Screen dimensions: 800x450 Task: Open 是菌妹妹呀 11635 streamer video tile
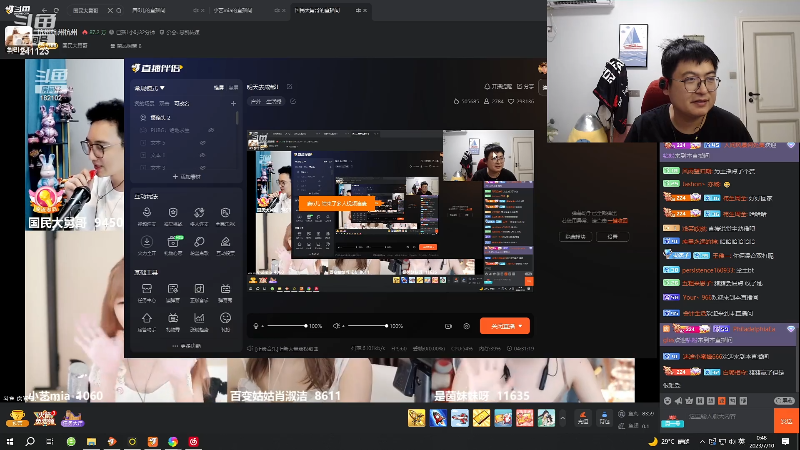(x=533, y=380)
